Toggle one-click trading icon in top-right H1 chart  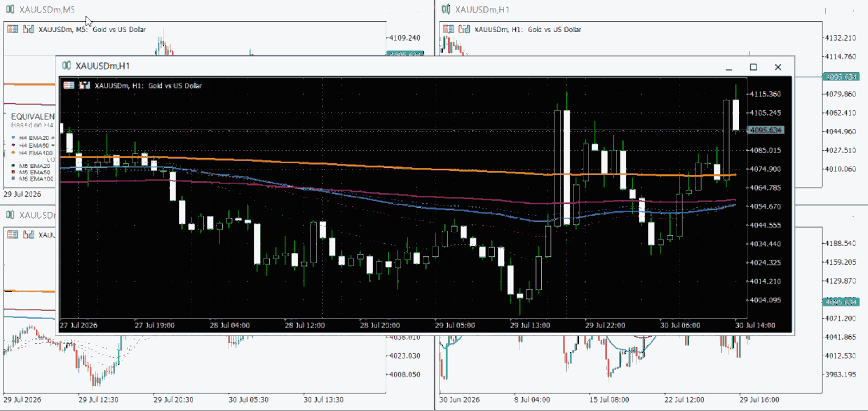click(x=449, y=29)
